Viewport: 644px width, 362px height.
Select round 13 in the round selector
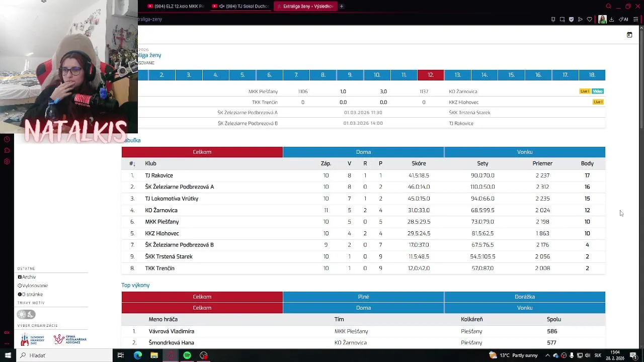[x=457, y=75]
